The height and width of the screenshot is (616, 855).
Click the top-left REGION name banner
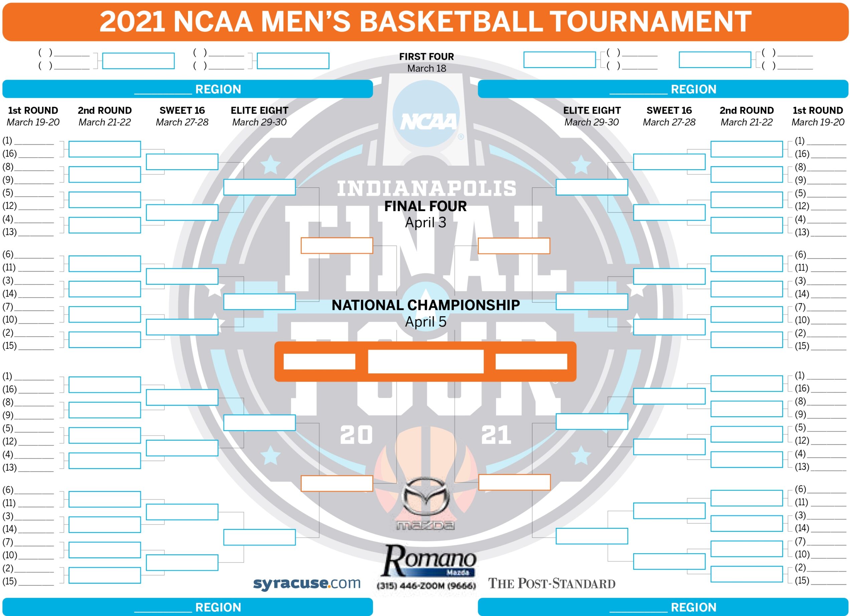pyautogui.click(x=187, y=89)
